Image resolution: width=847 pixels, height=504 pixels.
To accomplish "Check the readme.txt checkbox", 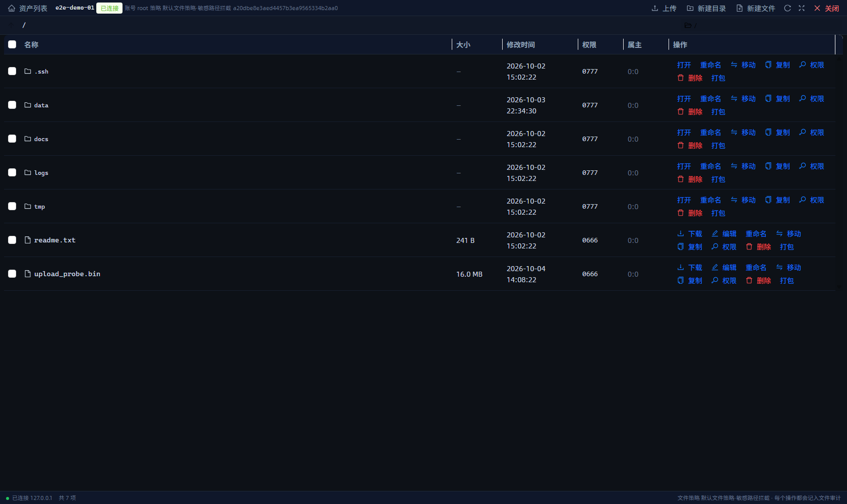I will click(x=12, y=240).
